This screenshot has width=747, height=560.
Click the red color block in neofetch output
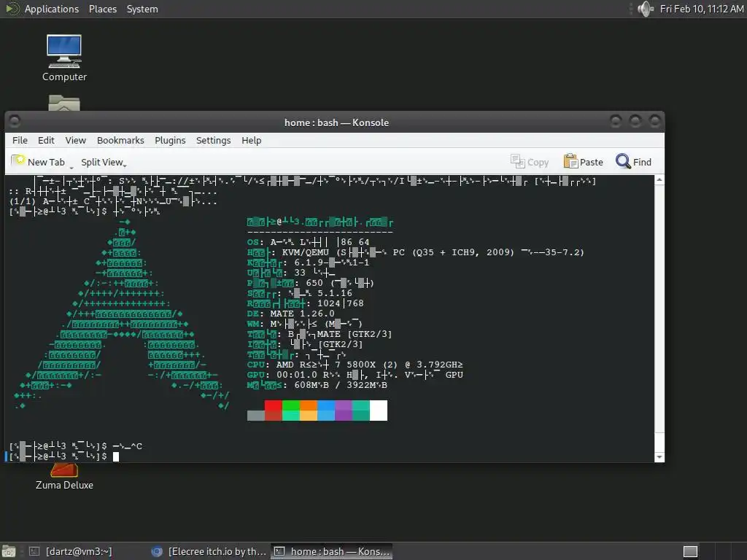click(274, 411)
